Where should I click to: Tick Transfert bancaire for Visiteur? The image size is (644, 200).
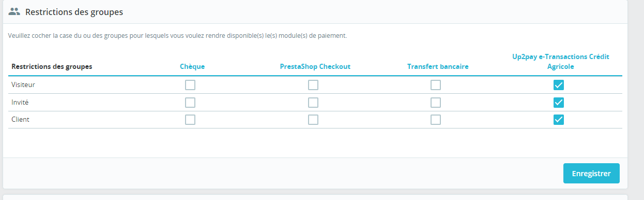436,85
